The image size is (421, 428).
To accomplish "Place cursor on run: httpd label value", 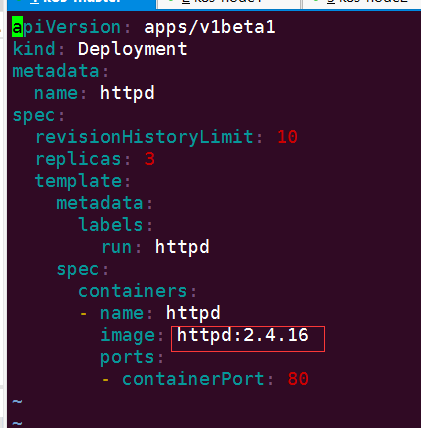I will pos(182,247).
